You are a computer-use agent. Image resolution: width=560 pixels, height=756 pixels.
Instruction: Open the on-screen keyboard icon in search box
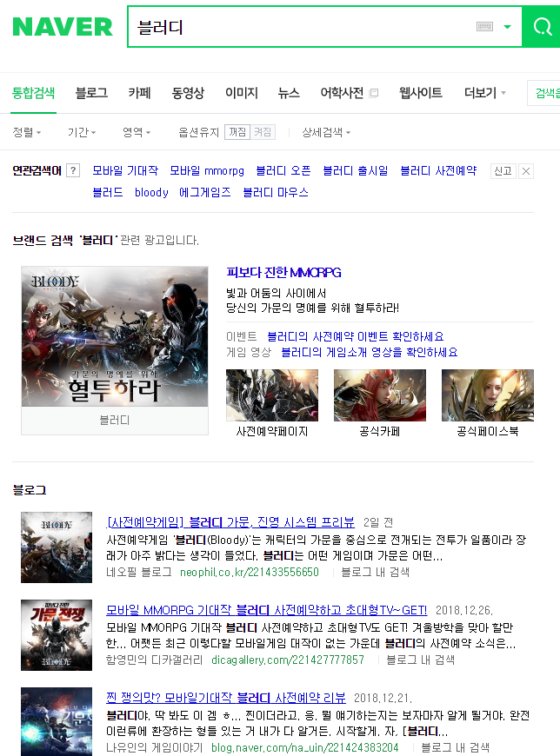[x=484, y=27]
